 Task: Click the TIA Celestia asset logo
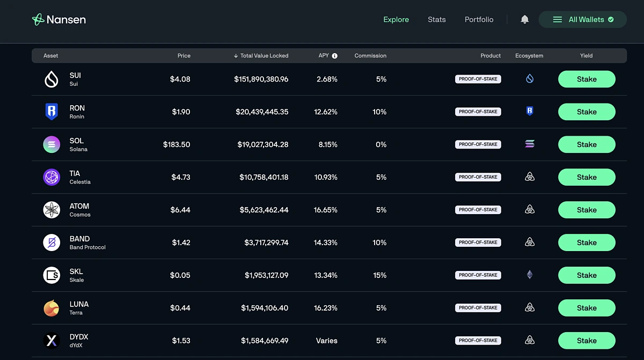[x=52, y=178]
